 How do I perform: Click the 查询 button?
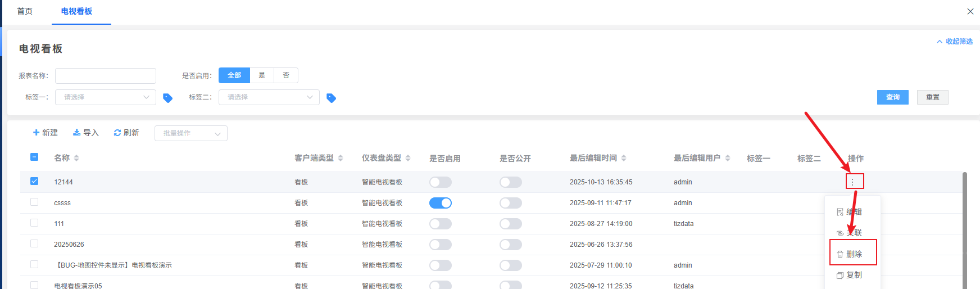pos(892,97)
